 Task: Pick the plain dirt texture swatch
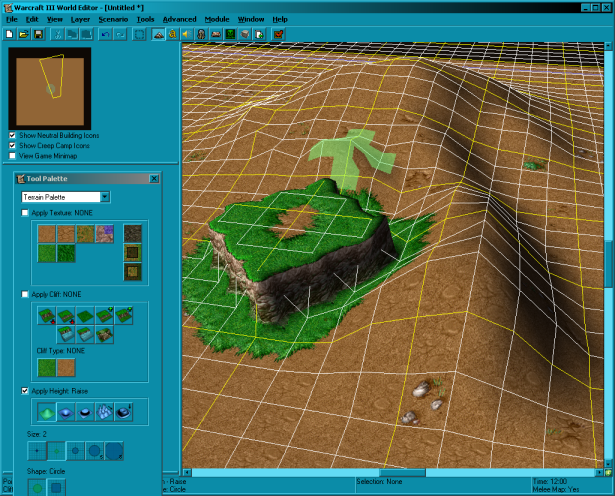coord(47,234)
